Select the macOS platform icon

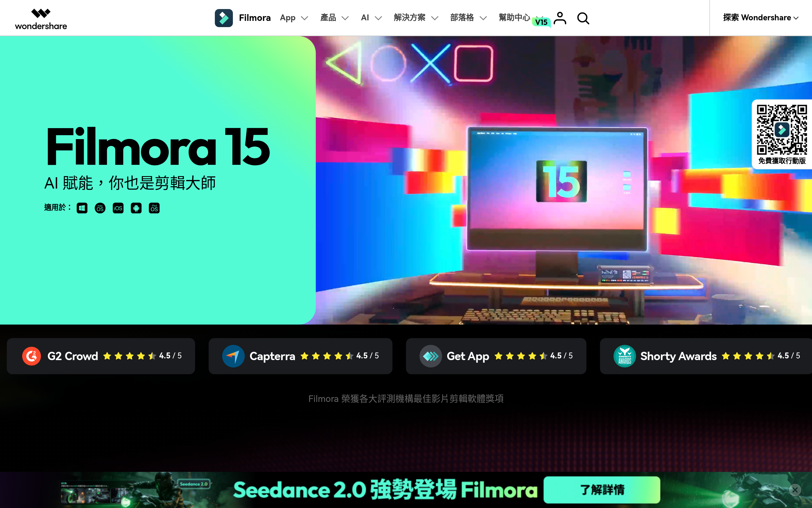coord(100,208)
